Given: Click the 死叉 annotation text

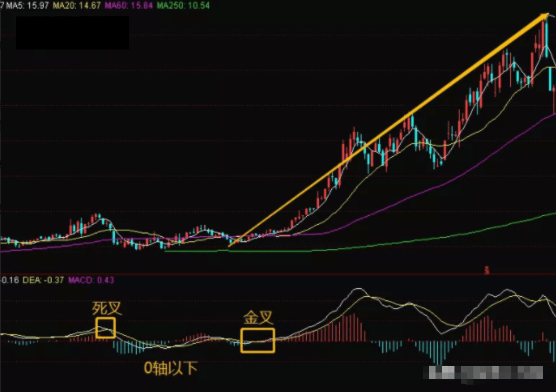Looking at the screenshot, I should pyautogui.click(x=107, y=308).
